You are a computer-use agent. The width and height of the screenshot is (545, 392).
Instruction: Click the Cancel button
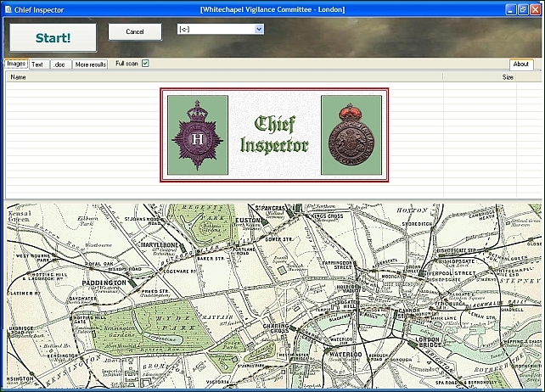[135, 31]
